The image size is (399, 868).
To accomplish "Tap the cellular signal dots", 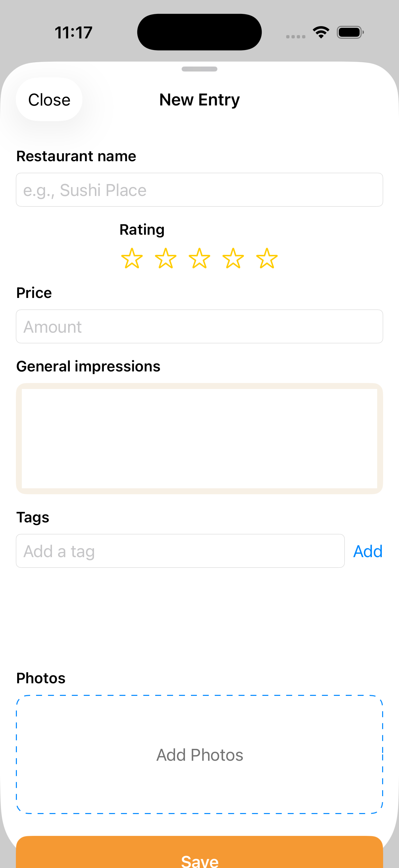I will pos(295,36).
